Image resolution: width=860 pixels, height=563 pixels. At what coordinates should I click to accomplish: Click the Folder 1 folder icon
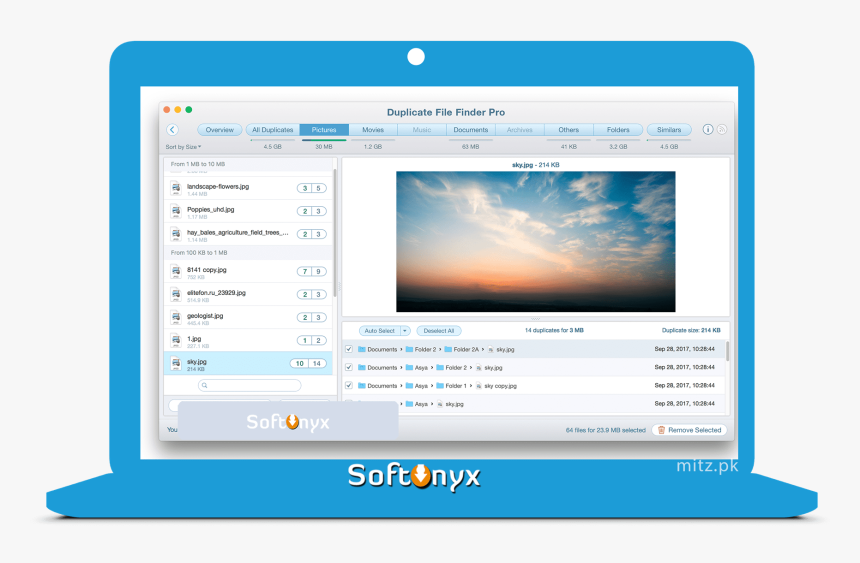440,386
